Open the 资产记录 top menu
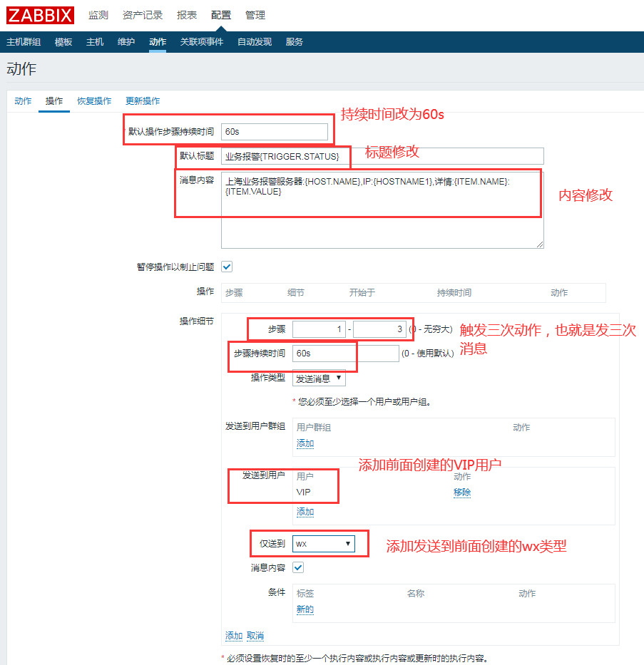 coord(143,15)
